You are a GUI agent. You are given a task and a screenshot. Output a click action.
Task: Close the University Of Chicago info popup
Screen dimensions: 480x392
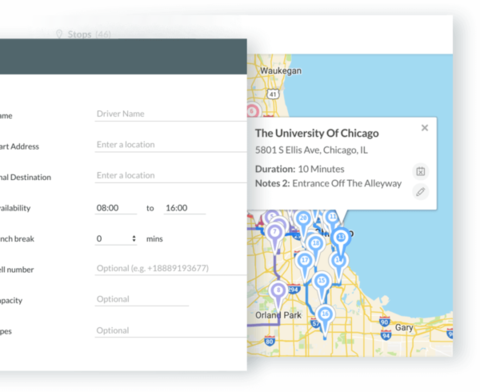coord(425,128)
